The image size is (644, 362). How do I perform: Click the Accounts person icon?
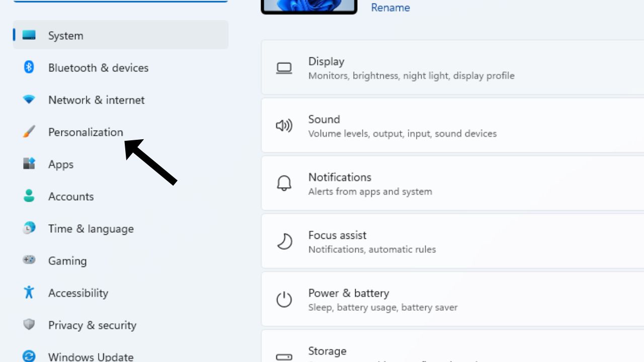click(29, 196)
